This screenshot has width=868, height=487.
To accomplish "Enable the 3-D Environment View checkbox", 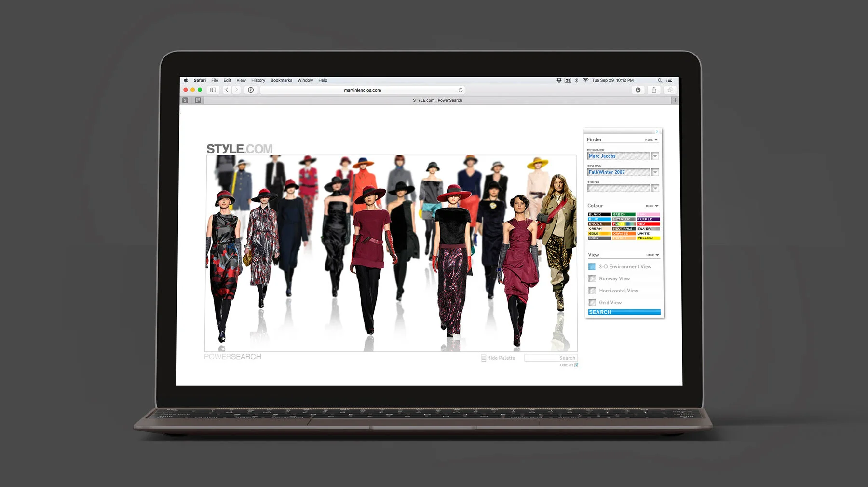I will (x=592, y=266).
